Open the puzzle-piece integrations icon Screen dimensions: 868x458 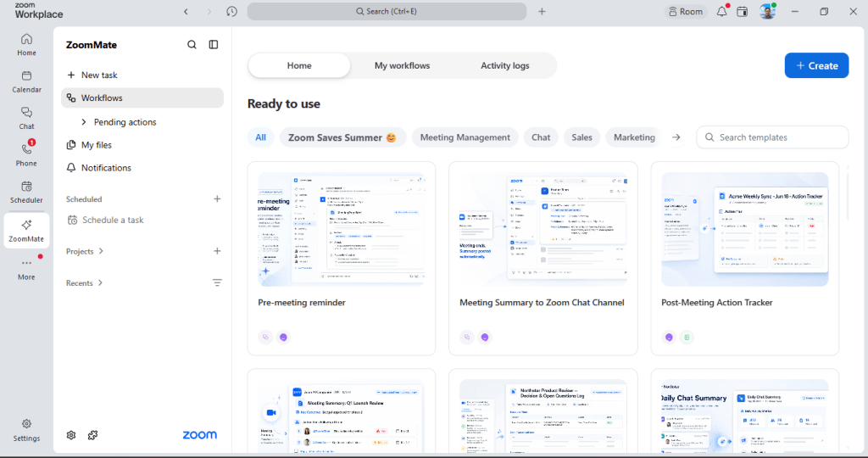pyautogui.click(x=93, y=435)
